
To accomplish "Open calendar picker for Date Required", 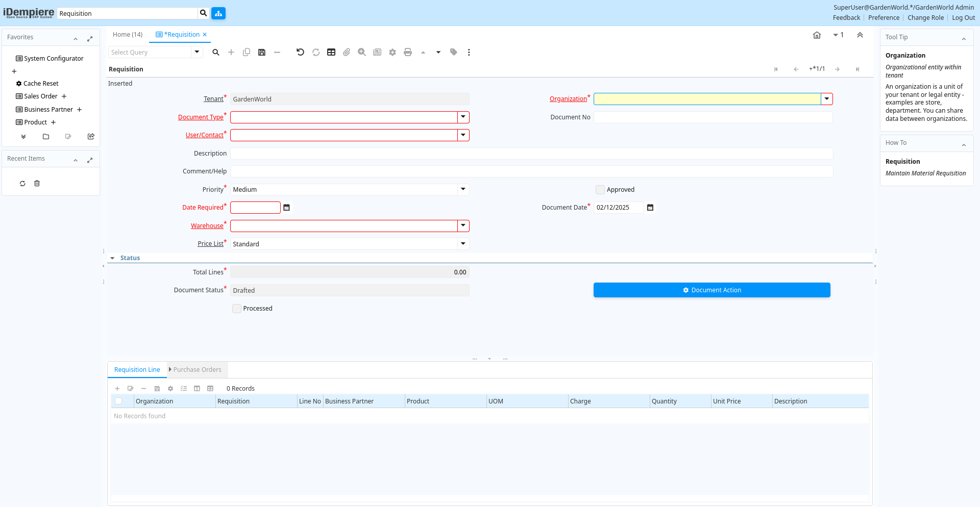I will click(287, 208).
